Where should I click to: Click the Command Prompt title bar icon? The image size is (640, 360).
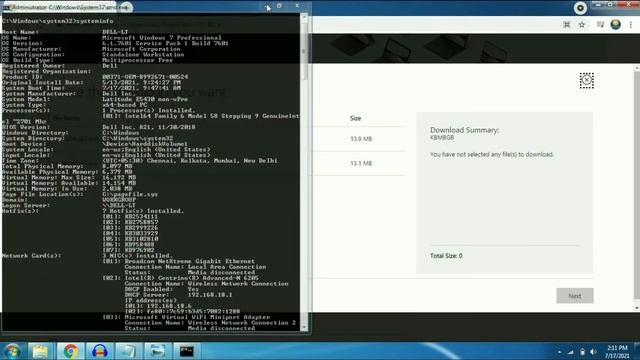click(x=6, y=7)
